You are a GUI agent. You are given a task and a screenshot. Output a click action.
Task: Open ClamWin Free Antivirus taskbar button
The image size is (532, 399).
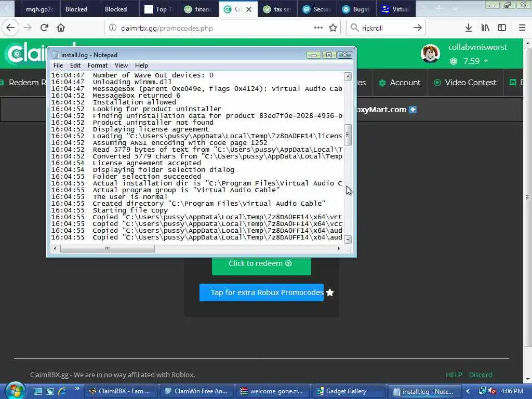click(x=197, y=391)
